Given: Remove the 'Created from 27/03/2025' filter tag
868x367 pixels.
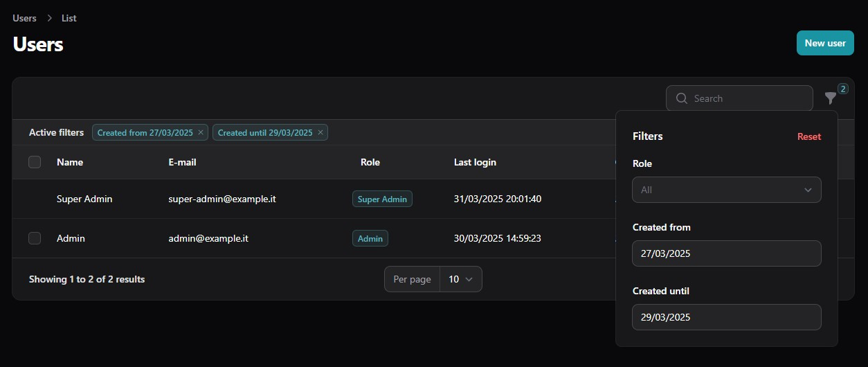Looking at the screenshot, I should pyautogui.click(x=201, y=132).
